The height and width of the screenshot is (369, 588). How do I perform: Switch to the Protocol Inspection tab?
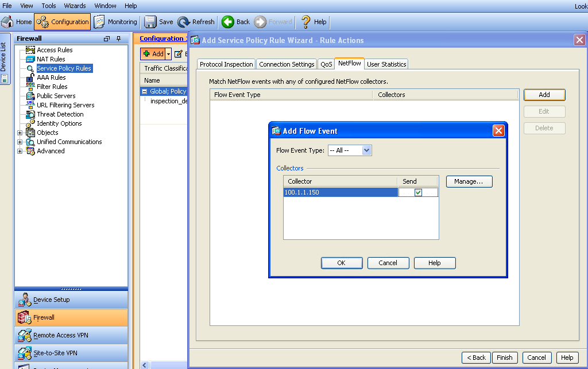(x=226, y=64)
